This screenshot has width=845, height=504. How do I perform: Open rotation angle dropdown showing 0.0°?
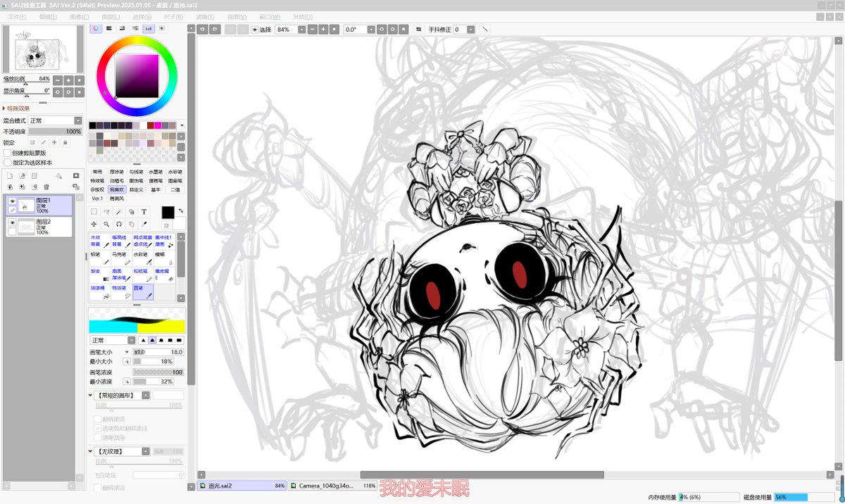(x=371, y=30)
